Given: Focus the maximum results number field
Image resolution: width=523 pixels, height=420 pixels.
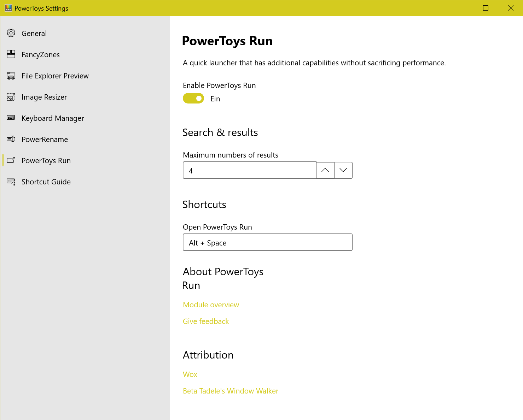Looking at the screenshot, I should click(x=250, y=170).
